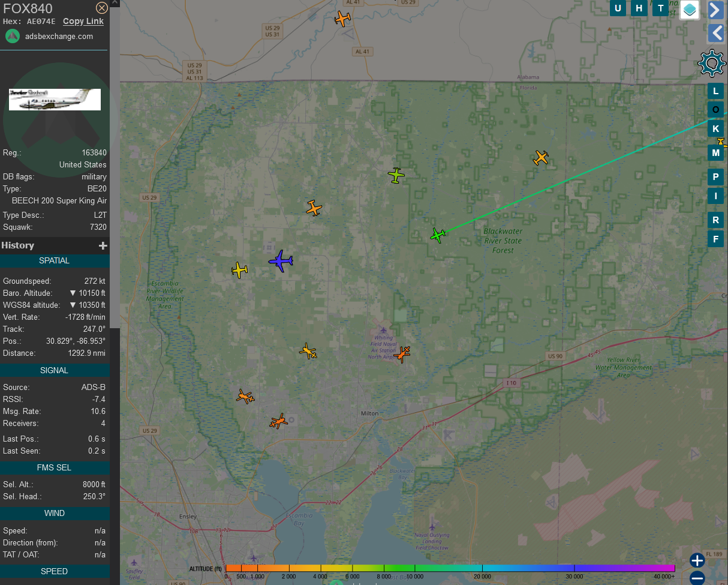Copy link to the FOX840 aircraft
Viewport: 728px width, 585px height.
[83, 21]
